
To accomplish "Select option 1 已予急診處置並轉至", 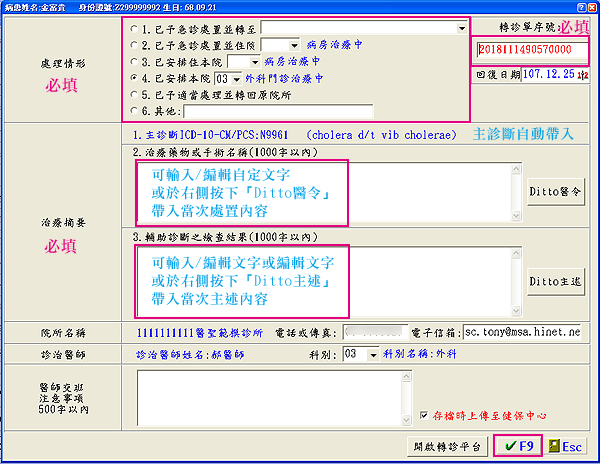I will (136, 29).
